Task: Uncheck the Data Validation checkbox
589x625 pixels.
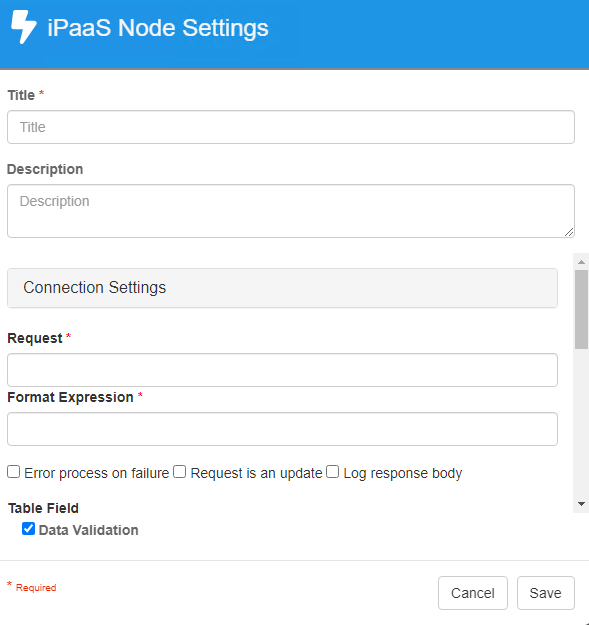Action: (x=28, y=529)
